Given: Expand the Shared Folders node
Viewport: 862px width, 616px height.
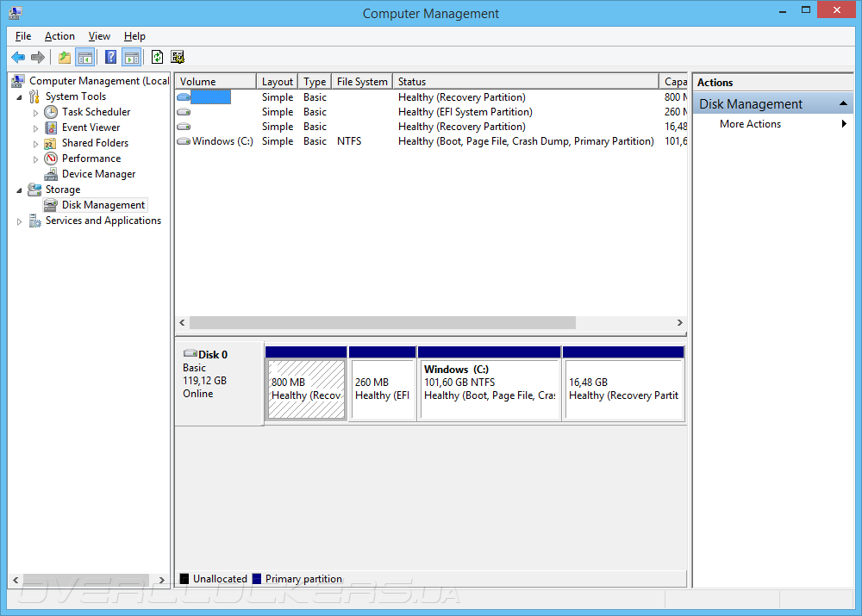Looking at the screenshot, I should [35, 144].
